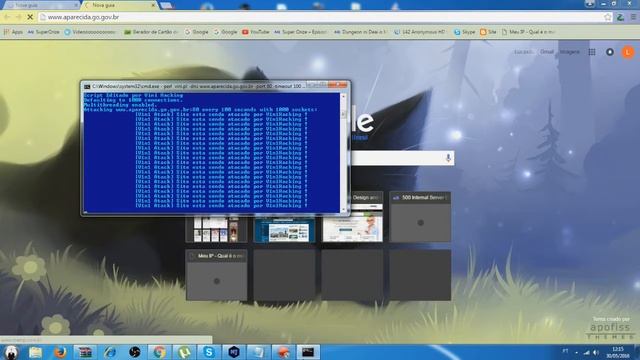Open the Google apps grid
Screen dimensions: 640x360
592,52
